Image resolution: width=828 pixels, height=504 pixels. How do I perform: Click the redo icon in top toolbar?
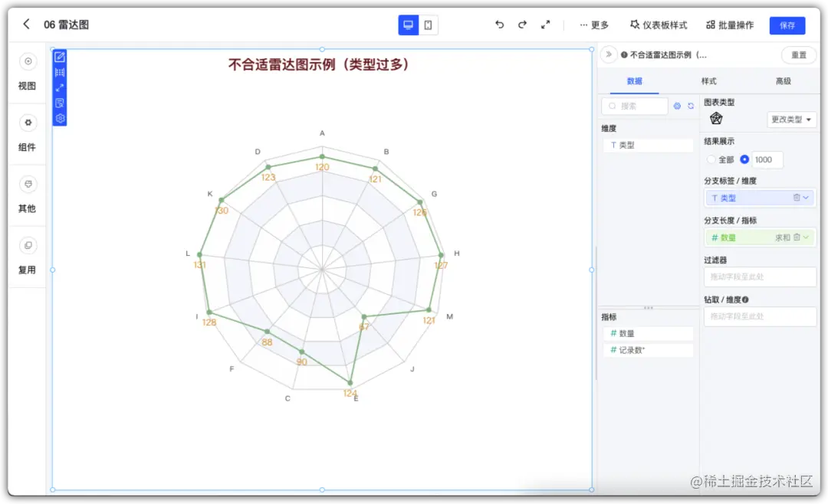522,25
